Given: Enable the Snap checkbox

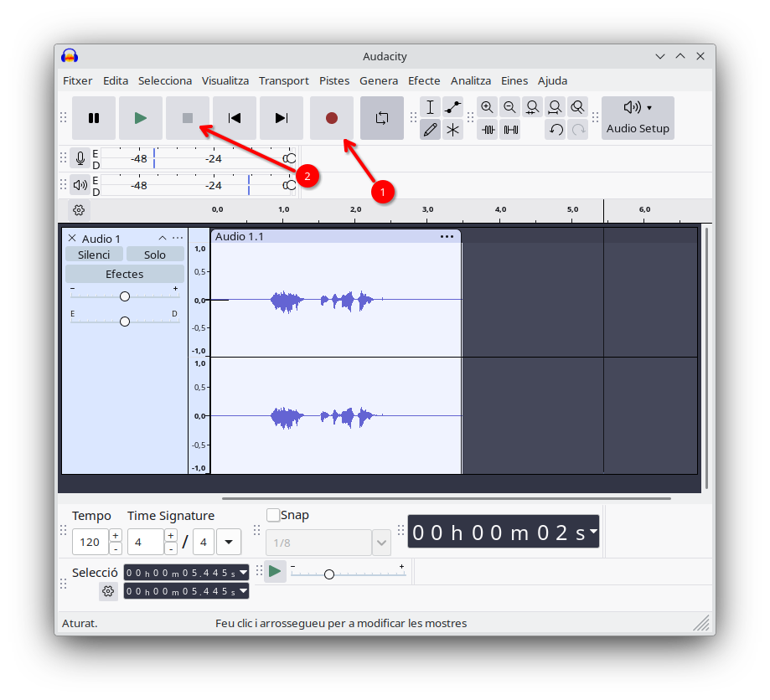Looking at the screenshot, I should coord(273,515).
